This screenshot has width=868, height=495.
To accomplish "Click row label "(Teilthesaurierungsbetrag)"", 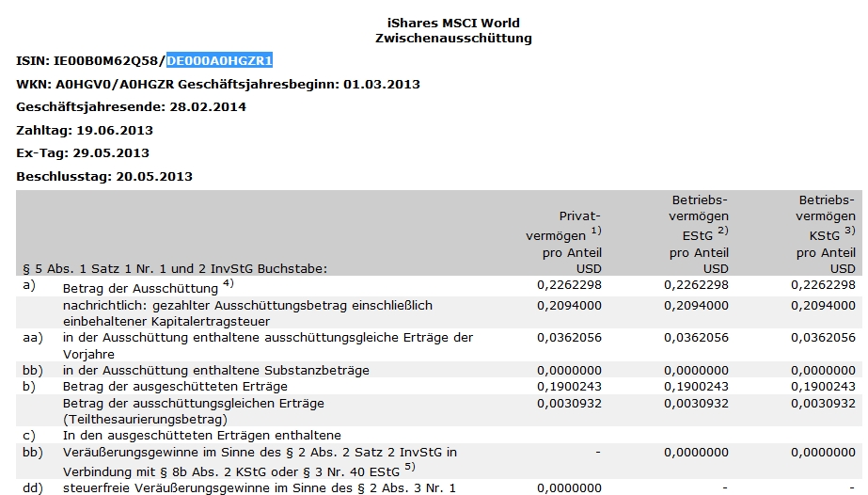I will click(145, 419).
